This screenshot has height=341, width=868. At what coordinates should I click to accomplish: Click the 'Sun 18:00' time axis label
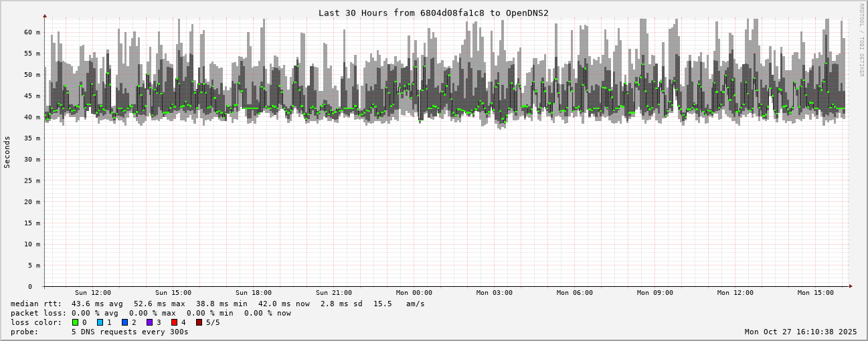tap(254, 293)
